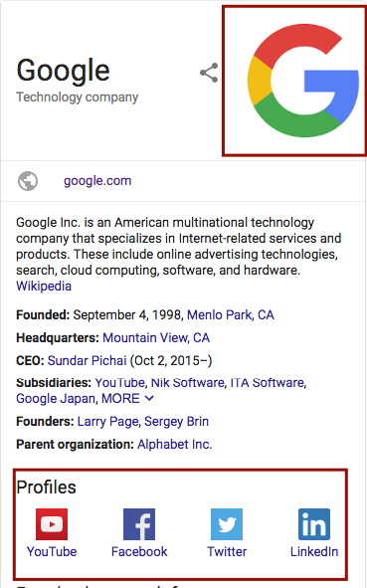Click the globe website icon
367x588 pixels.
pyautogui.click(x=28, y=181)
